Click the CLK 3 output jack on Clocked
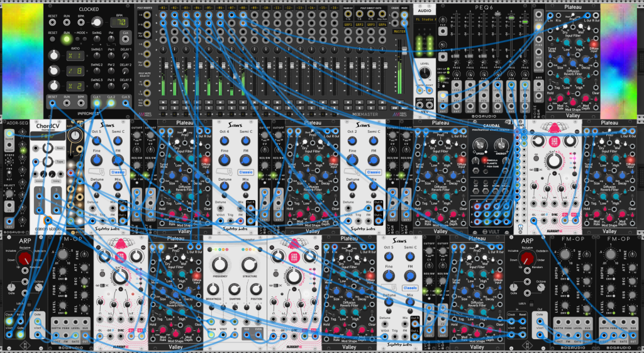Viewport: 644px width, 353px height. point(125,103)
